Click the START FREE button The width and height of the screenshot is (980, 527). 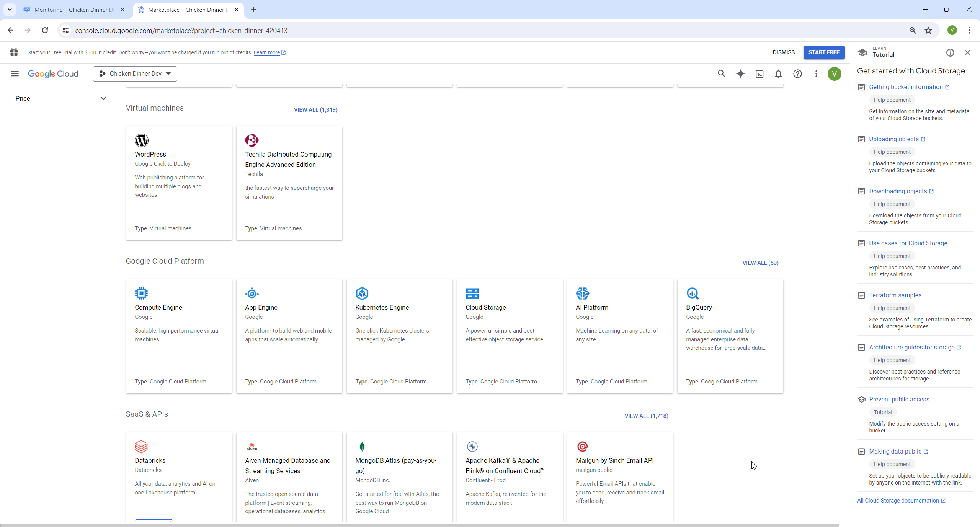click(x=824, y=52)
